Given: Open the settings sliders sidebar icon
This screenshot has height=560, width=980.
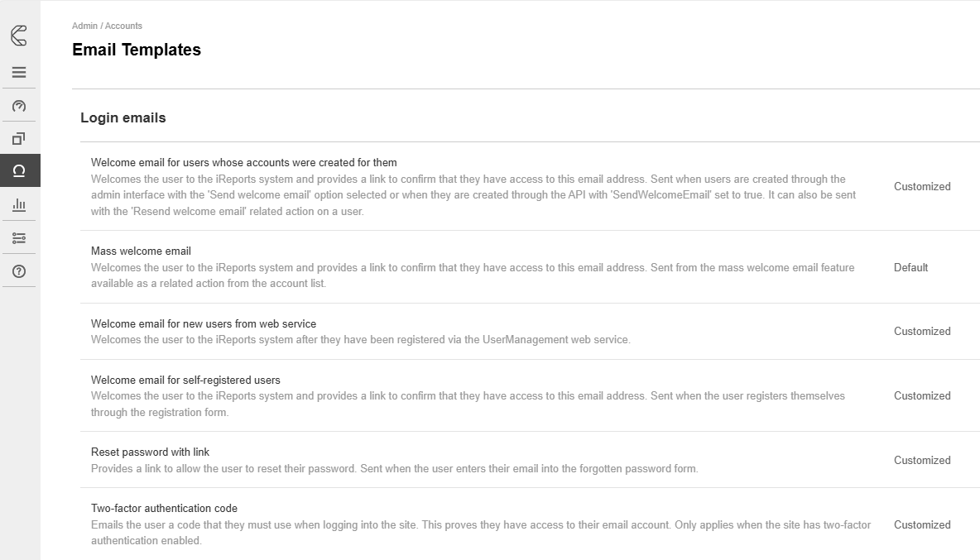Looking at the screenshot, I should coord(19,238).
